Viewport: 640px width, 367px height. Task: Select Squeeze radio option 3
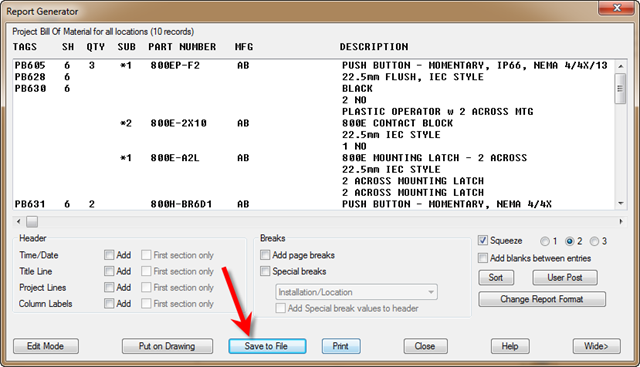coord(595,241)
